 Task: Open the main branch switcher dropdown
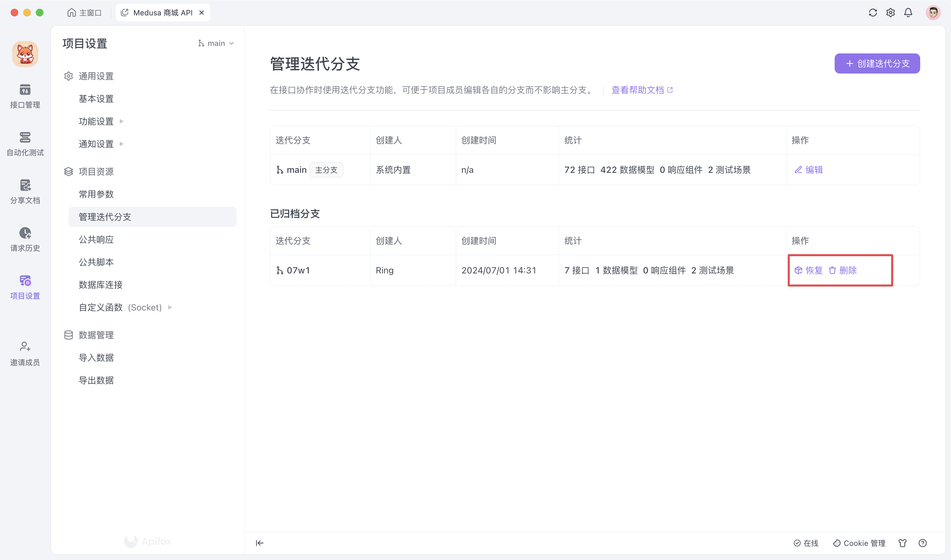pyautogui.click(x=216, y=43)
